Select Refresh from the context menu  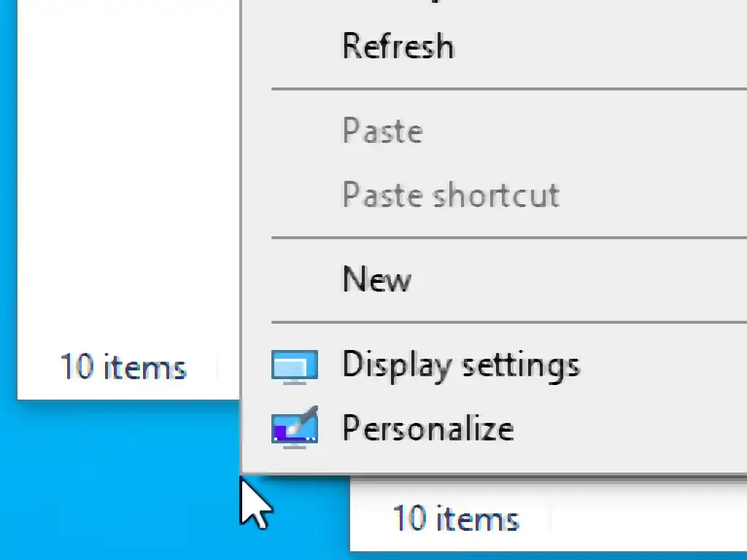point(398,47)
